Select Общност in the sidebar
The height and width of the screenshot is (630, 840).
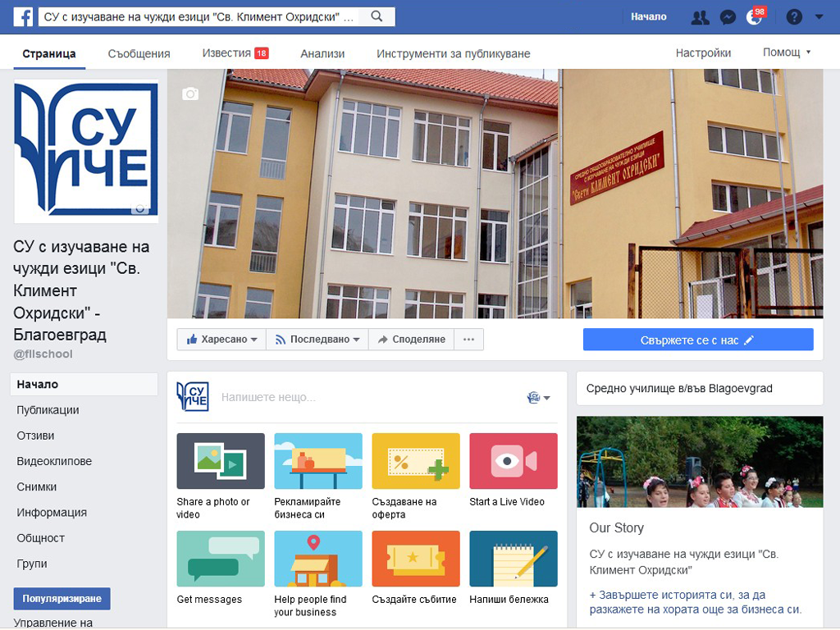click(41, 538)
